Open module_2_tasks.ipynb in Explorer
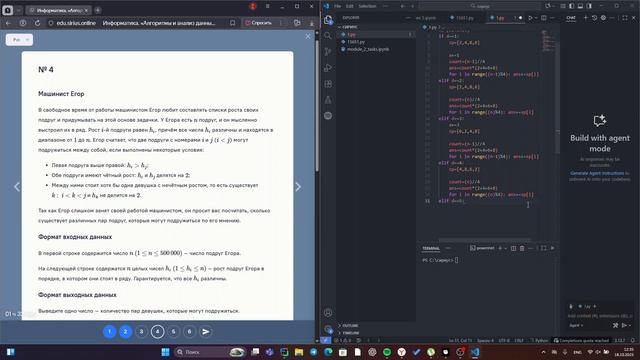The height and width of the screenshot is (360, 640). click(x=368, y=49)
